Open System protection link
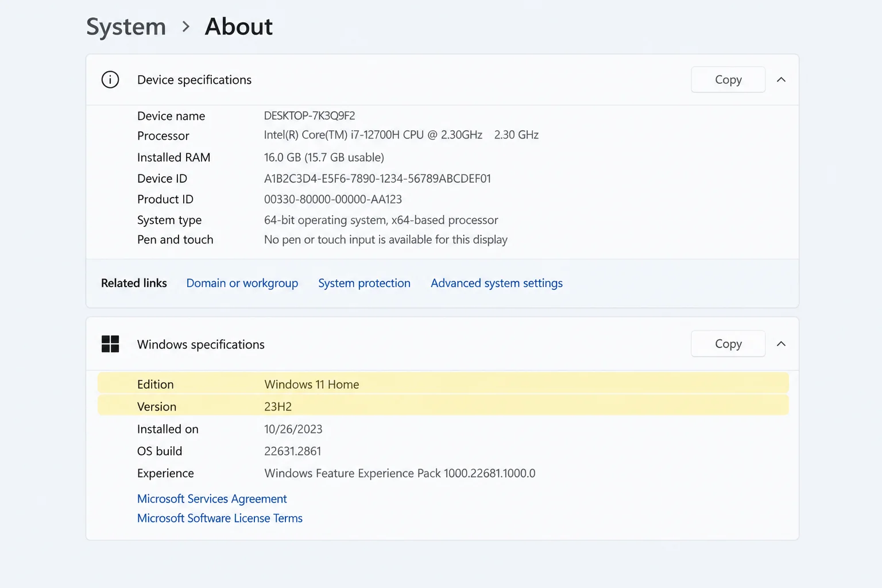The width and height of the screenshot is (882, 588). pos(364,283)
